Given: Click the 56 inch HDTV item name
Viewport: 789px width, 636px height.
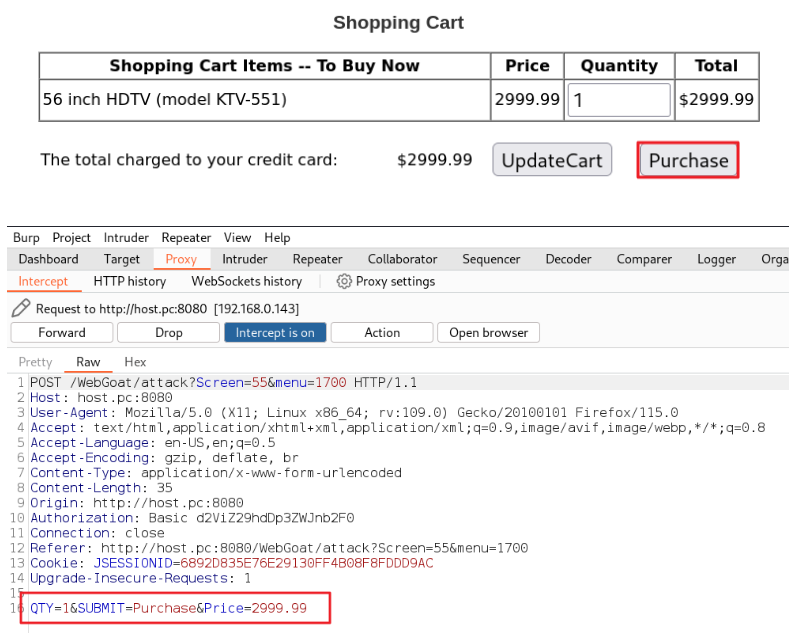Looking at the screenshot, I should [165, 100].
